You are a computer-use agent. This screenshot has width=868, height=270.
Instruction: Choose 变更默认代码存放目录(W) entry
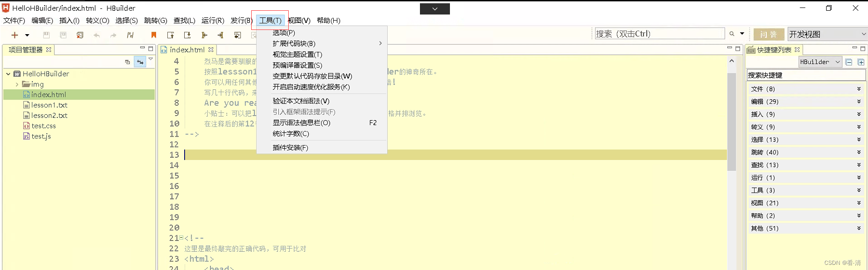tap(322, 76)
